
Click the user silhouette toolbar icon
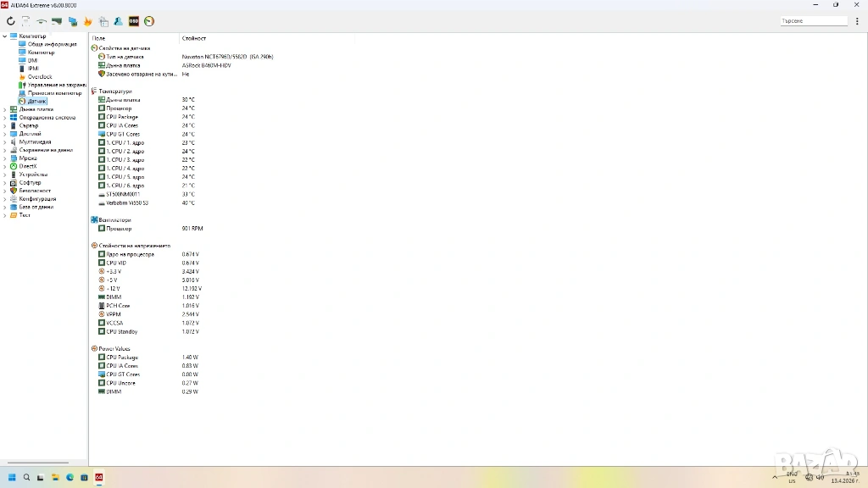click(x=118, y=21)
